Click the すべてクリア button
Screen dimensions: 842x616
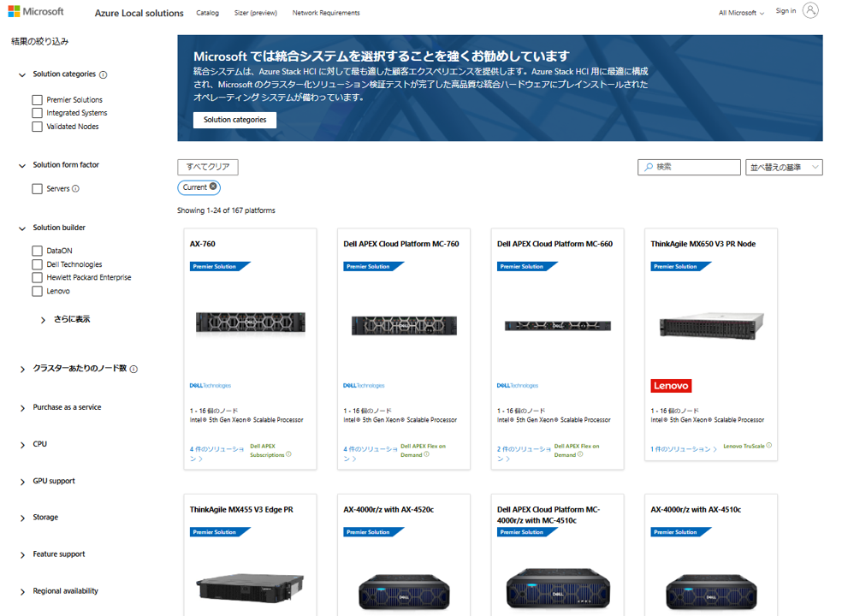tap(208, 167)
